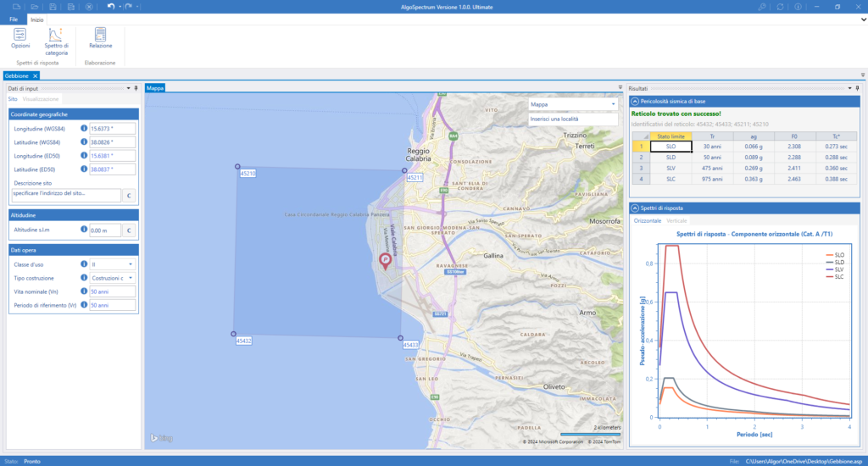The height and width of the screenshot is (466, 868).
Task: Select the Mappa panel tab
Action: click(x=155, y=87)
